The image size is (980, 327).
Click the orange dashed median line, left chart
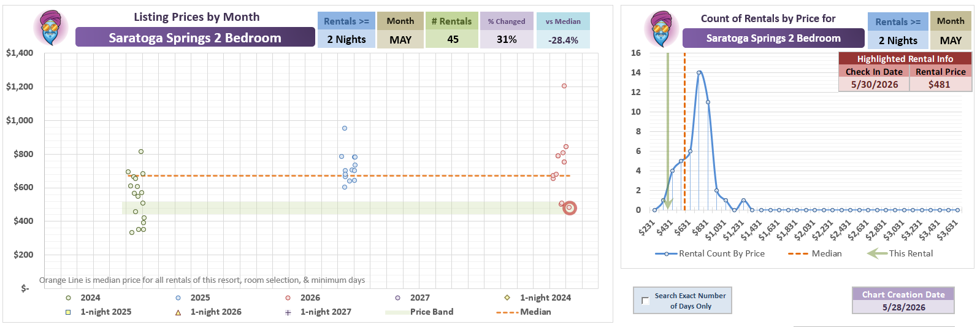point(348,176)
